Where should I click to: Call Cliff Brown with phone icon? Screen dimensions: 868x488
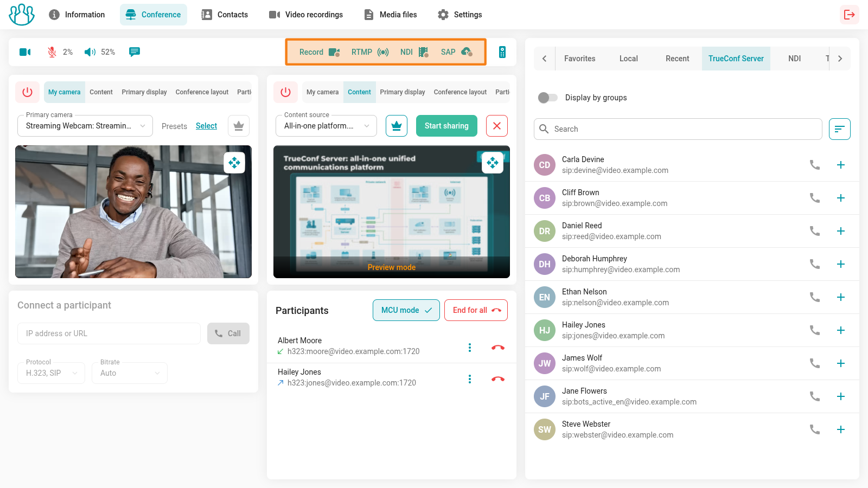pos(815,198)
